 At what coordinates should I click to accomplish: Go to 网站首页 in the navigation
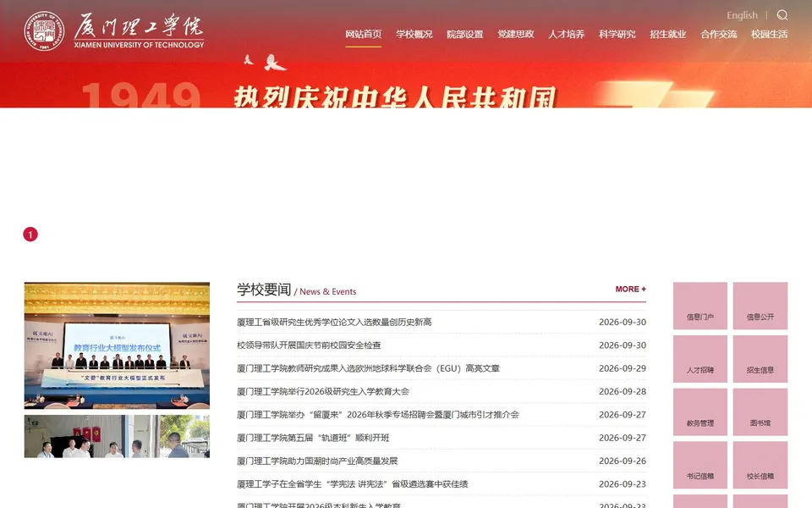[x=364, y=34]
